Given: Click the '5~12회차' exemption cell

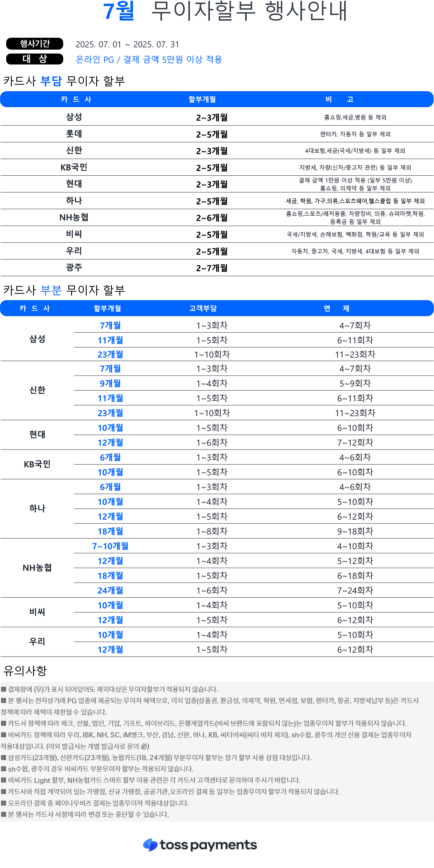Looking at the screenshot, I should pyautogui.click(x=355, y=561).
